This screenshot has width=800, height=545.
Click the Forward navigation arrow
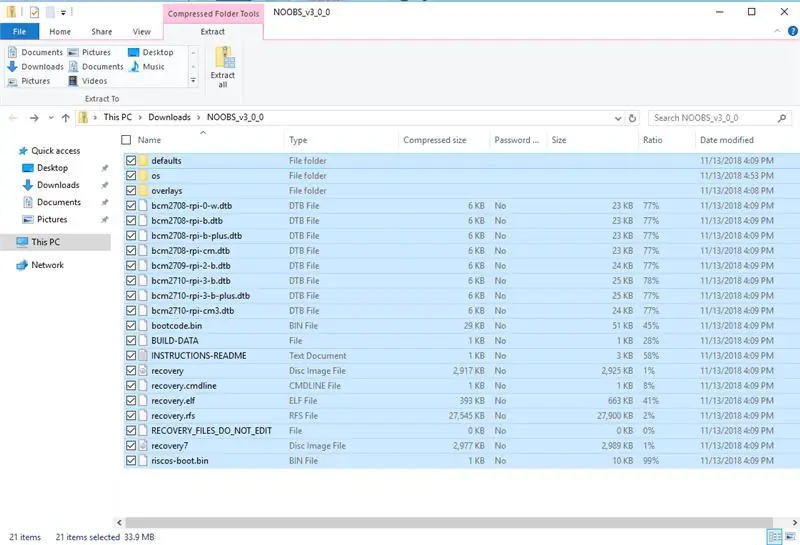(34, 118)
